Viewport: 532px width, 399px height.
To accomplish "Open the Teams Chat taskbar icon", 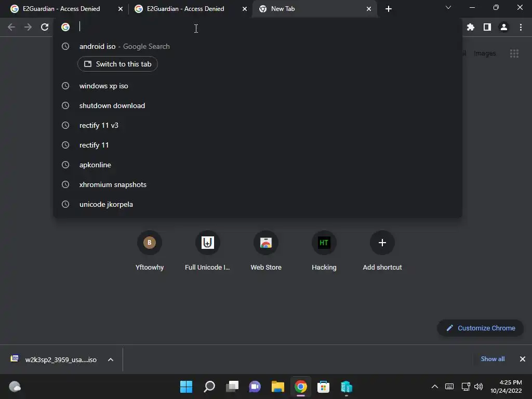I will click(x=255, y=387).
